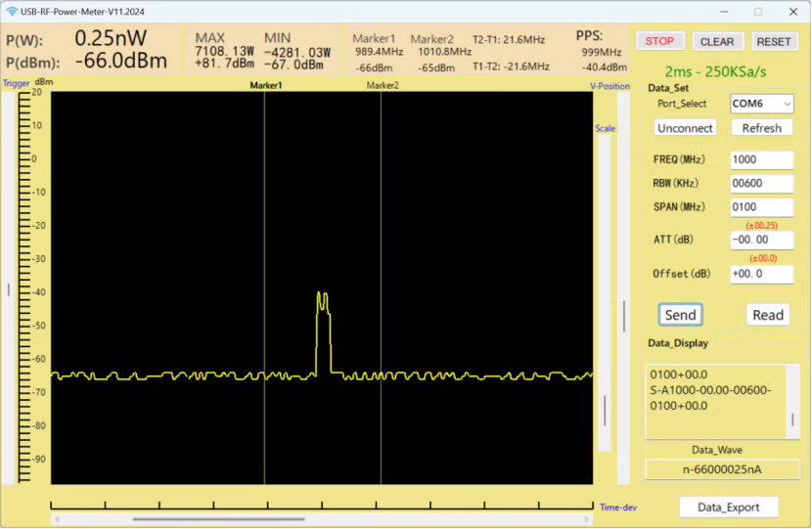Viewport: 812px width, 529px height.
Task: Open the COM6 port dropdown
Action: [x=761, y=104]
